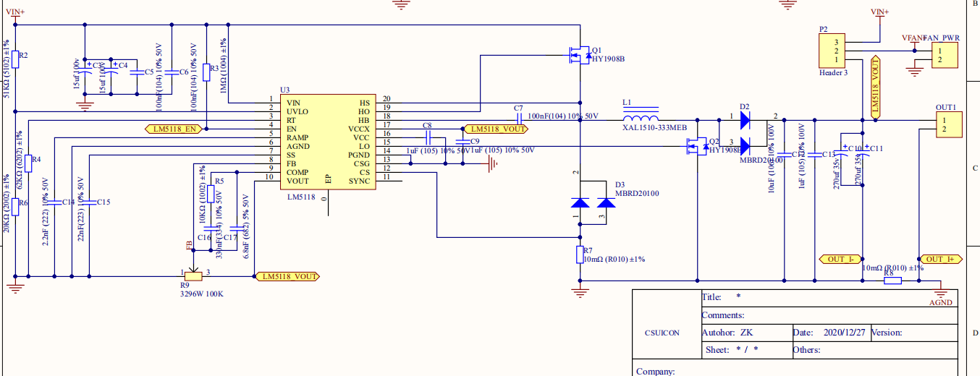Click the RAMP pin label on U3
Screen dimensions: 980x376
pyautogui.click(x=297, y=137)
